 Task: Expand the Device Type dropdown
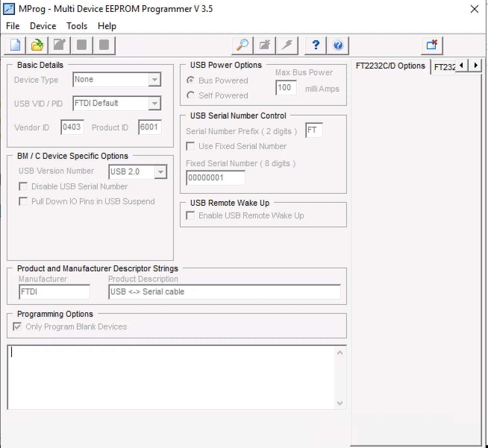tap(154, 80)
